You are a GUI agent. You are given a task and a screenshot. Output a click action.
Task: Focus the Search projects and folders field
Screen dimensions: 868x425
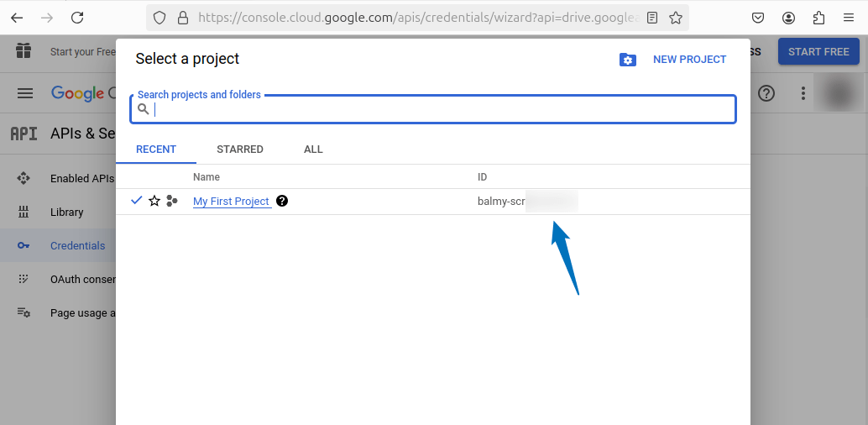click(x=433, y=109)
